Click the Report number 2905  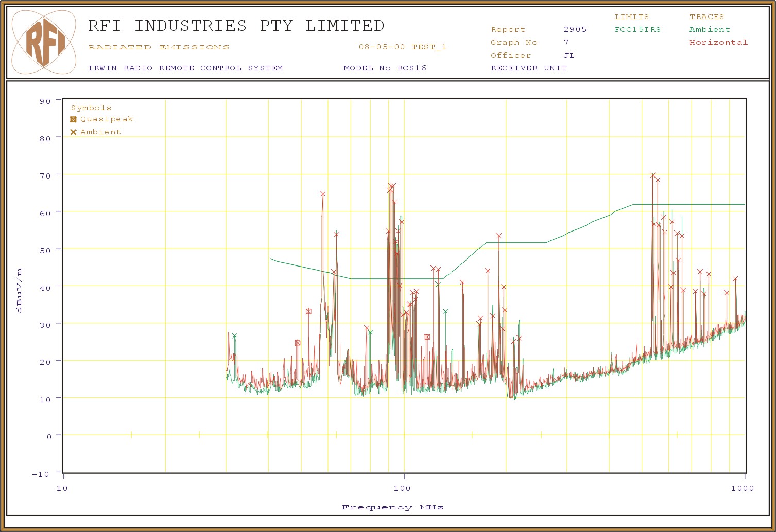coord(575,30)
